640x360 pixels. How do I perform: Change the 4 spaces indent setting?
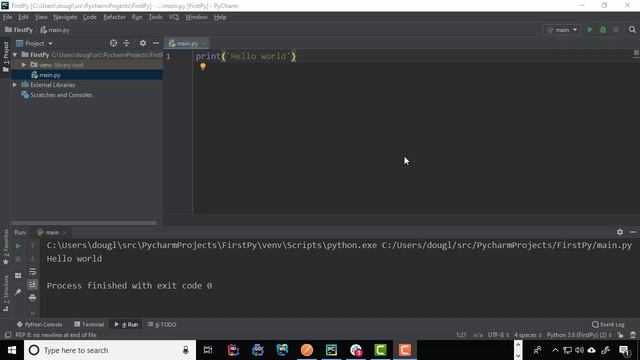(x=527, y=335)
